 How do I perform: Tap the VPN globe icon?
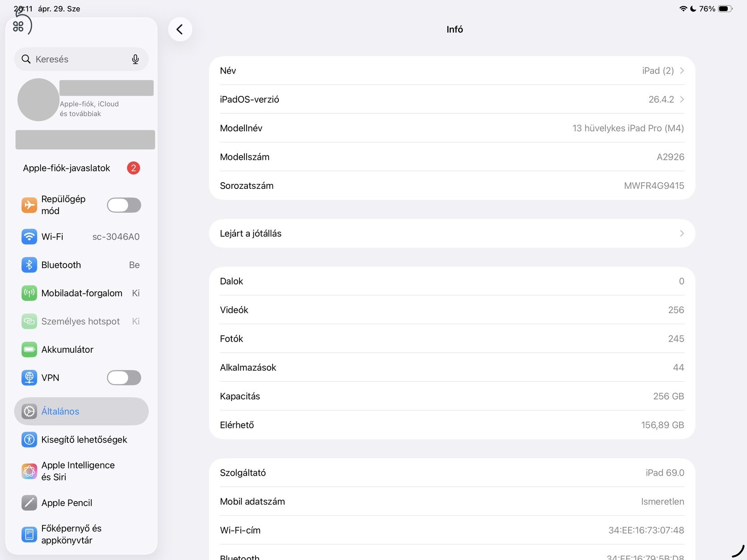click(29, 378)
